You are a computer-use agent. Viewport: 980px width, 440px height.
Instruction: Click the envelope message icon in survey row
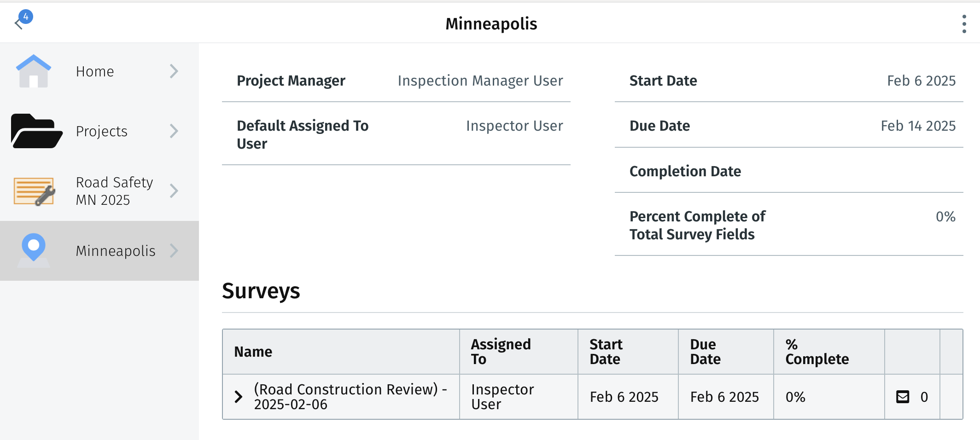(x=903, y=397)
